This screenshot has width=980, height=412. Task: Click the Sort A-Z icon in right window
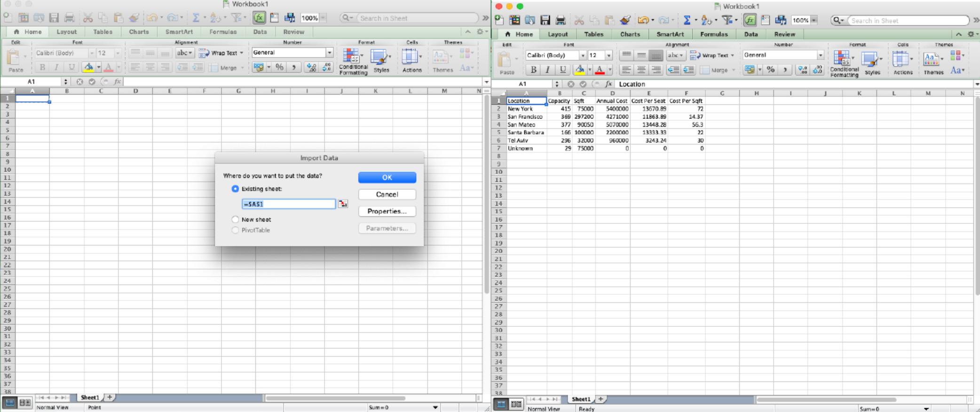[x=706, y=20]
